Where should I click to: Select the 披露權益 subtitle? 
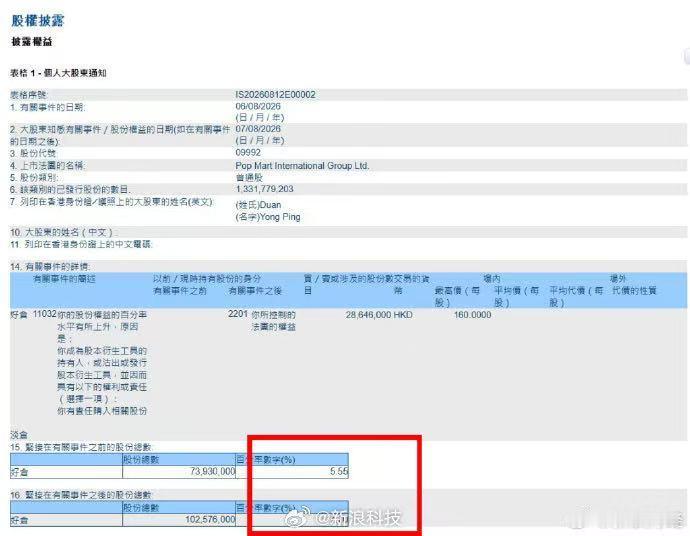32,42
